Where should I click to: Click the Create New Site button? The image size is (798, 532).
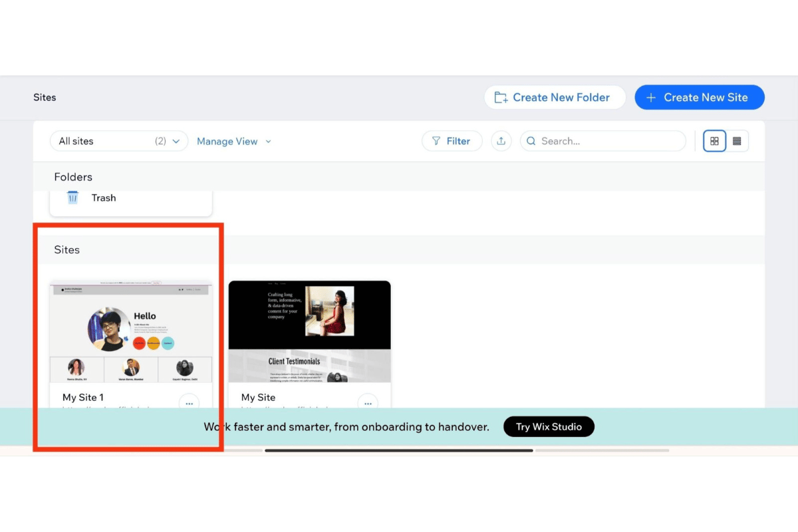tap(700, 97)
